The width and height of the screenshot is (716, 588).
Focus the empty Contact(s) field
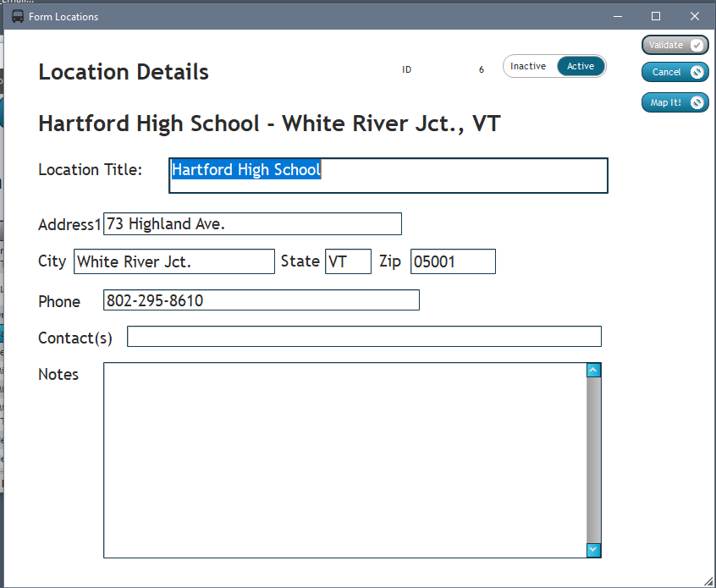click(x=364, y=337)
